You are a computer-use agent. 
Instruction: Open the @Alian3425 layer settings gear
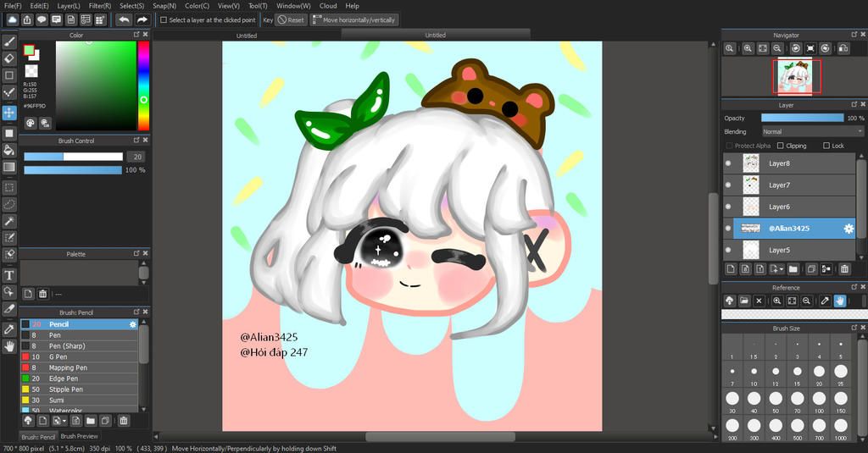(848, 229)
